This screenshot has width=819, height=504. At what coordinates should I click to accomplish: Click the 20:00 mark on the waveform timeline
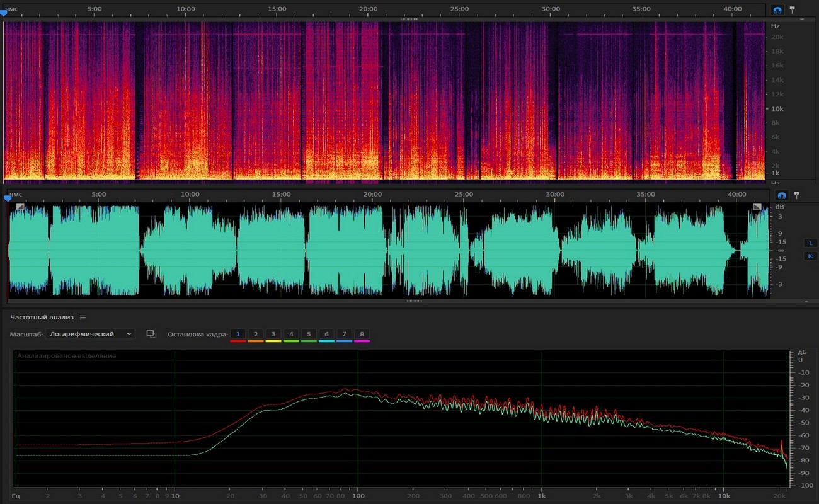(372, 195)
